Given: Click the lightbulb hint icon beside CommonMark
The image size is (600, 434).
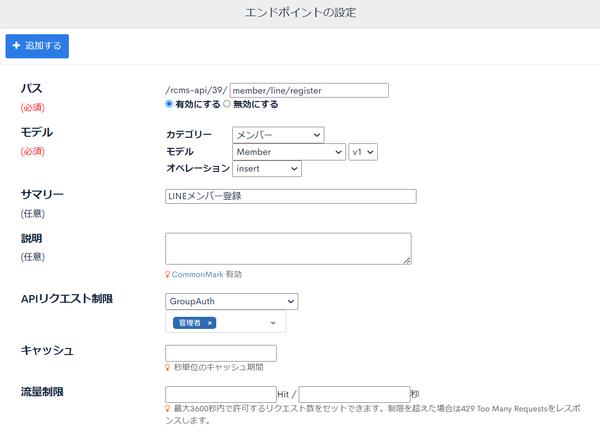Looking at the screenshot, I should pos(168,274).
